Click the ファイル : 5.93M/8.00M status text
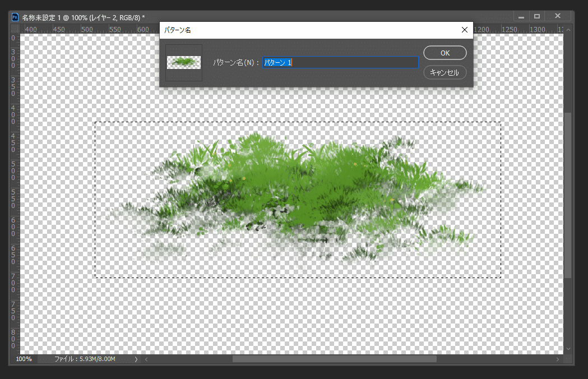Viewport: 588px width, 379px height. (x=85, y=359)
